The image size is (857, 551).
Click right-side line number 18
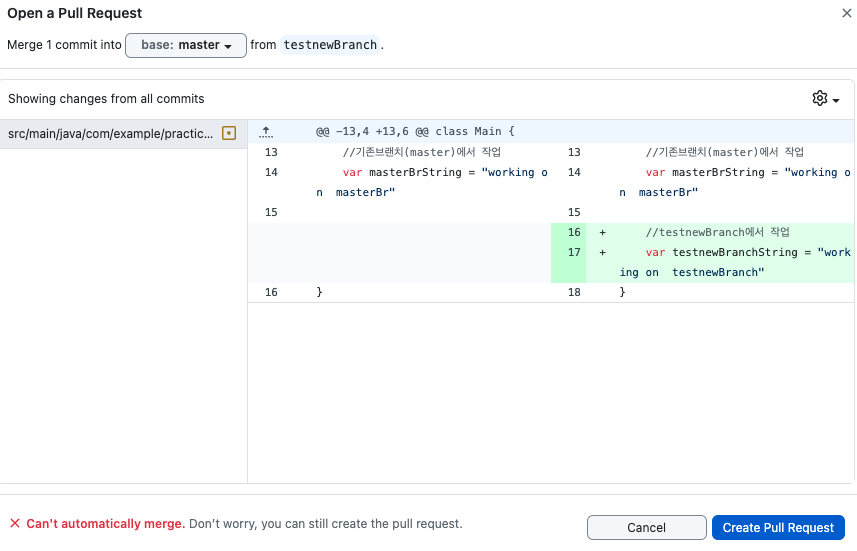(574, 292)
